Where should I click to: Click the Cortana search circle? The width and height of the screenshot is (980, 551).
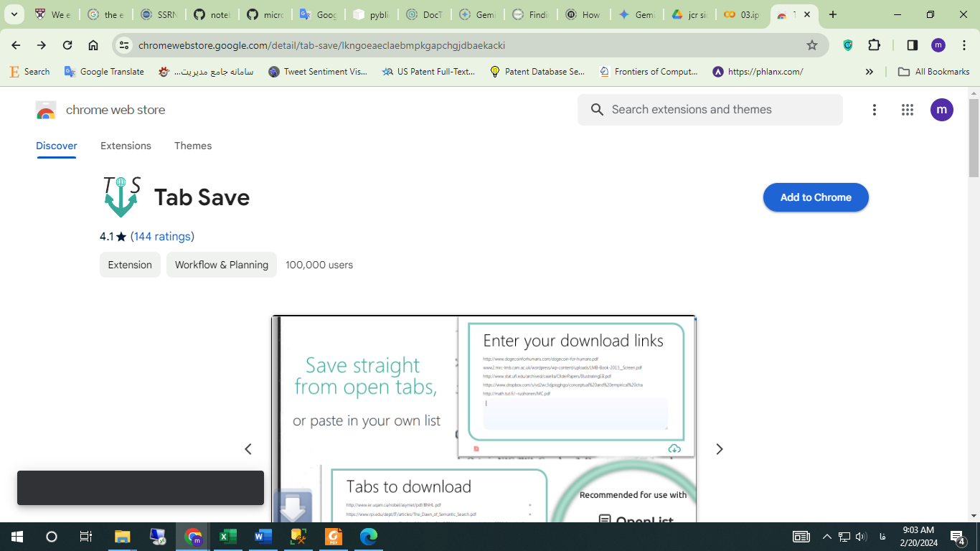click(52, 537)
